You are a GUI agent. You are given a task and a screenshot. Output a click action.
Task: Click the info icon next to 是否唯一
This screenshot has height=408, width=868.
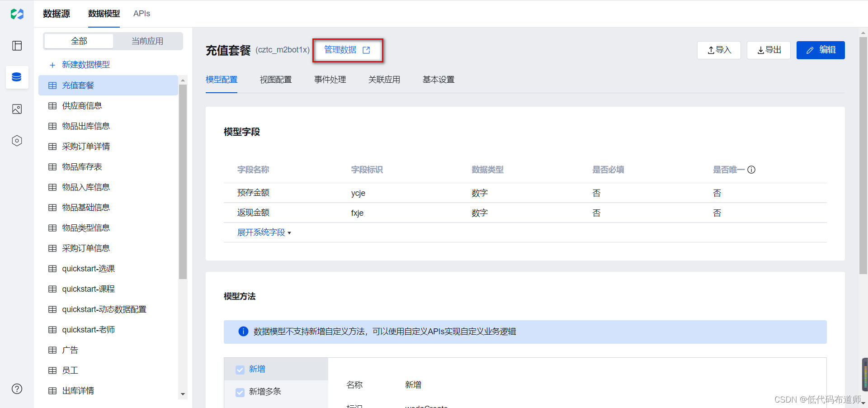pos(751,170)
